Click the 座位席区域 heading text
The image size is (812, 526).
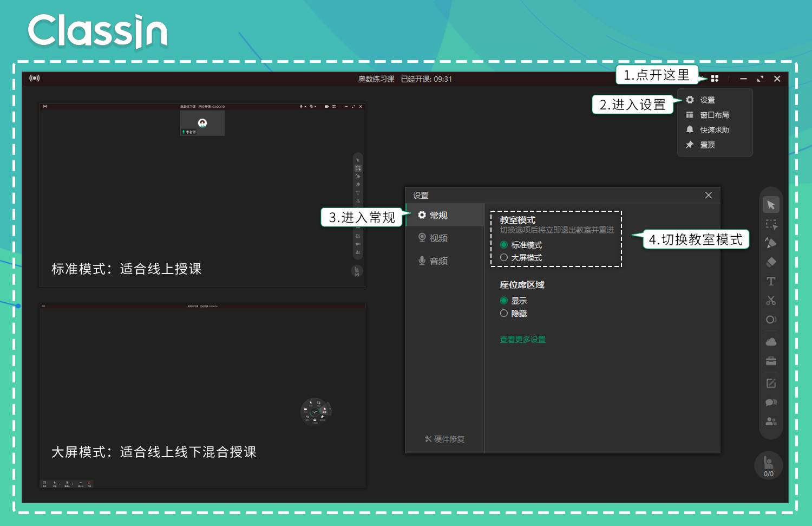pyautogui.click(x=522, y=284)
